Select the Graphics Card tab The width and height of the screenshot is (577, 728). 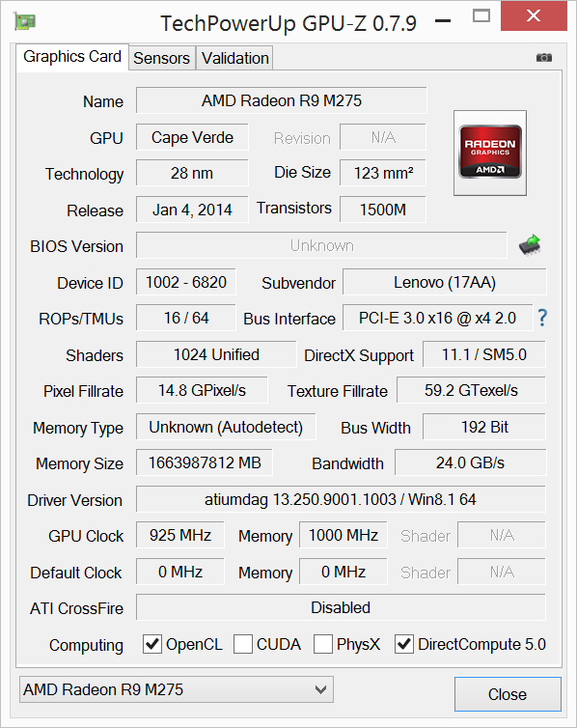[72, 57]
